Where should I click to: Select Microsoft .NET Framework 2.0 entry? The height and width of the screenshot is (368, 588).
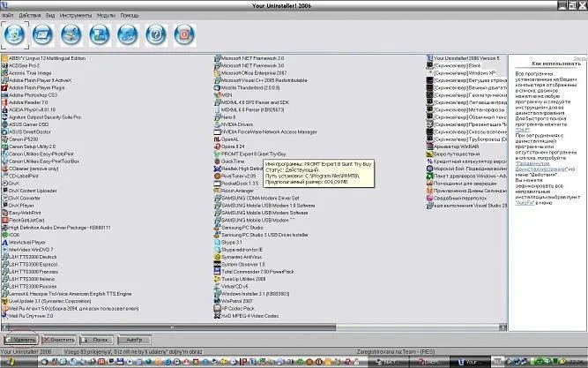pos(249,58)
